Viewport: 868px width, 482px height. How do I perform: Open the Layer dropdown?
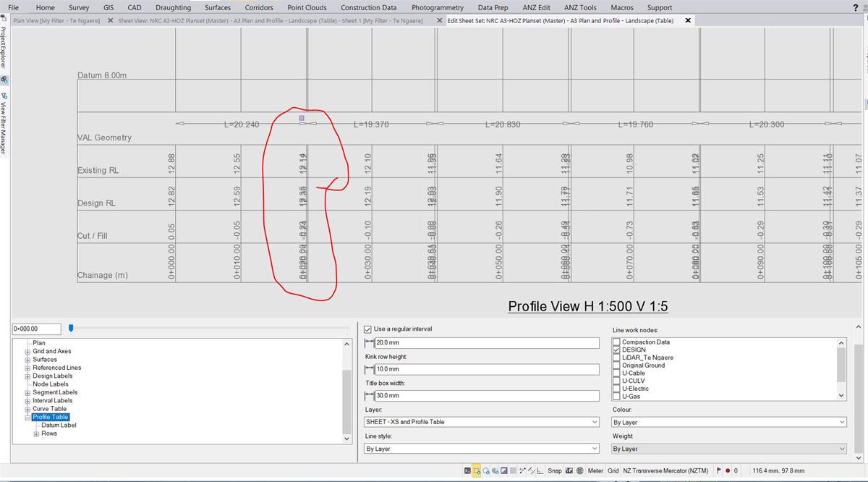(x=482, y=422)
